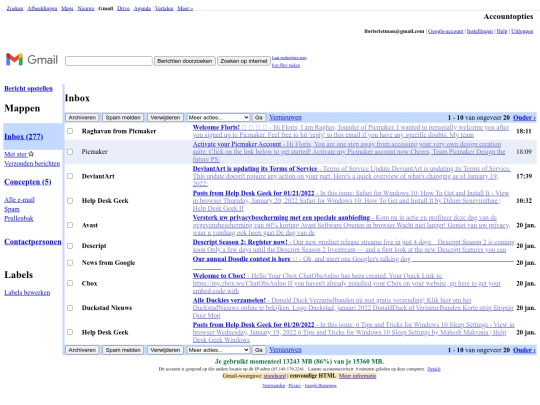Viewport: 540px width, 405px height.
Task: Click the top Vernieuwen link
Action: coord(285,117)
